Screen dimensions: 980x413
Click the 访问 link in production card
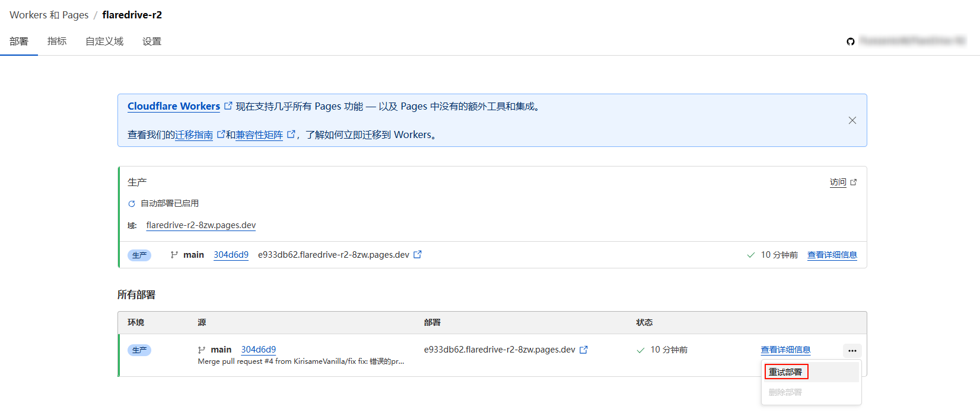(x=838, y=183)
